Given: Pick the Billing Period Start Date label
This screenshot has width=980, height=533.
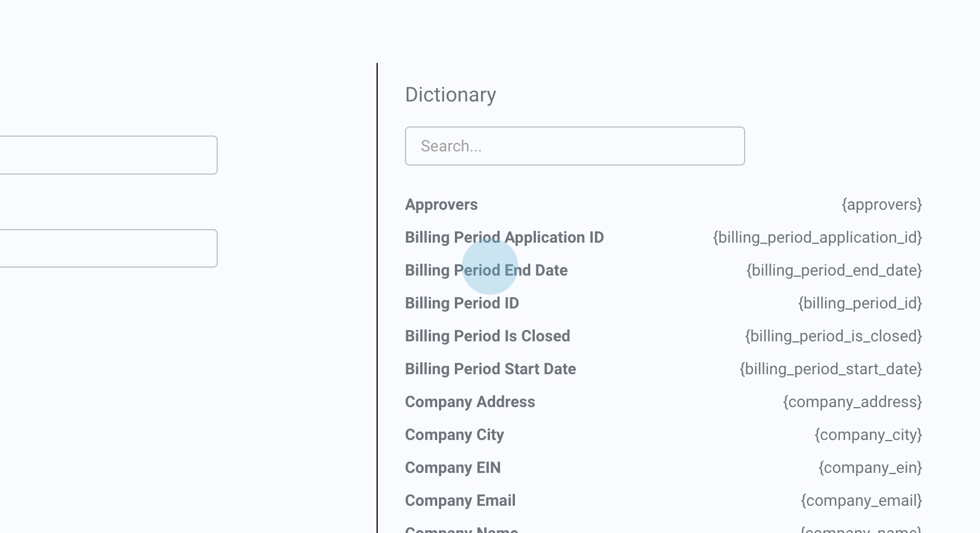Looking at the screenshot, I should click(x=490, y=369).
